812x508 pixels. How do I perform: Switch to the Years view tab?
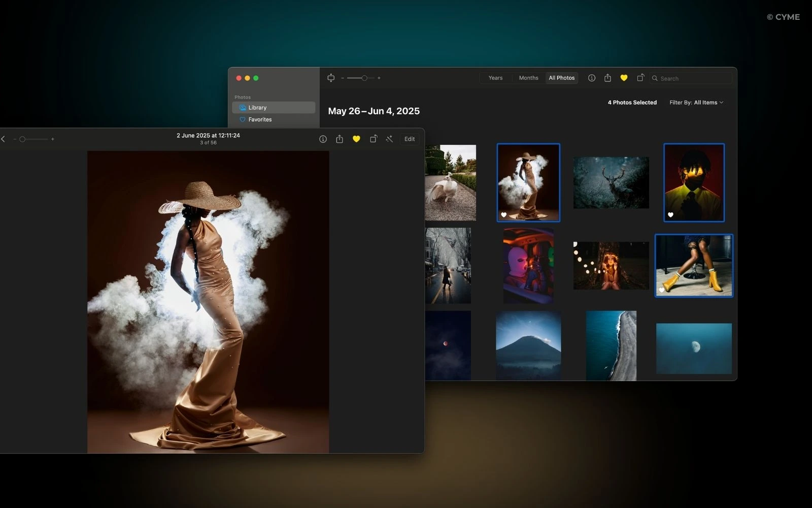pos(495,78)
